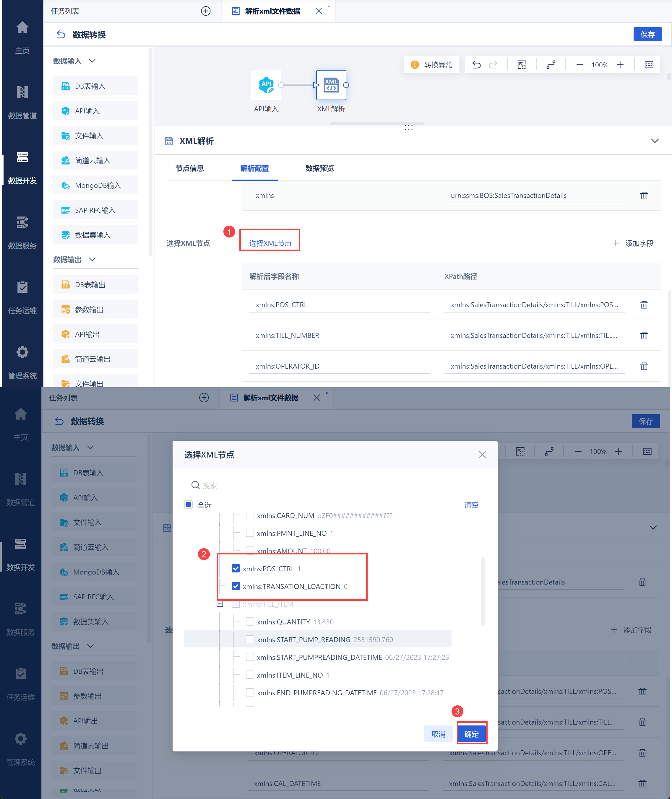Viewport: 672px width, 799px height.
Task: Click the zoom-out minus icon beside 100%
Action: [580, 65]
